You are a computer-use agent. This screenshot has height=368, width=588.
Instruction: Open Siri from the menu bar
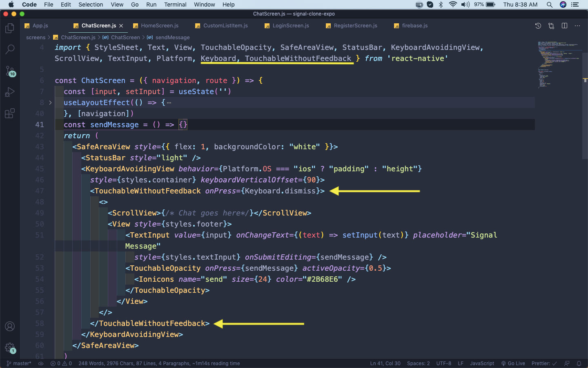pos(563,4)
